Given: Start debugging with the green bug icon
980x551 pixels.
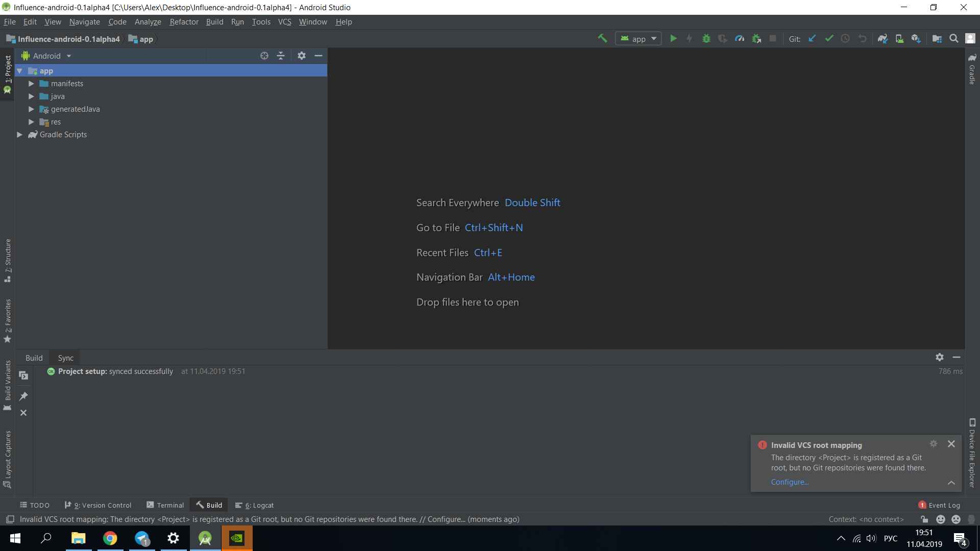Looking at the screenshot, I should (706, 39).
